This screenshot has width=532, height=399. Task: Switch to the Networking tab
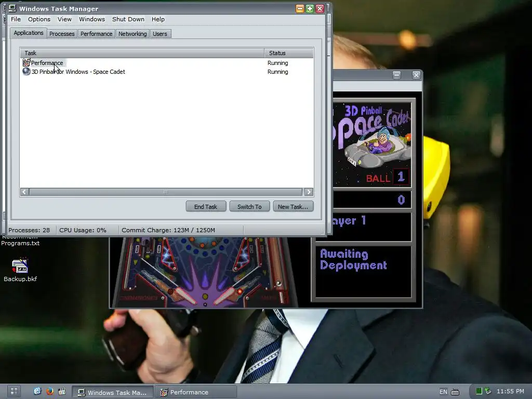point(132,34)
